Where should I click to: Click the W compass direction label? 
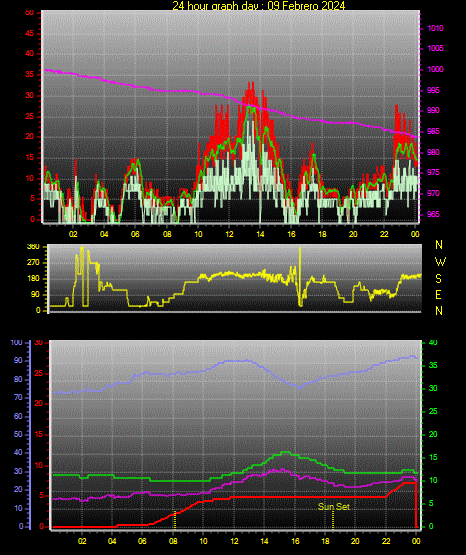pyautogui.click(x=440, y=262)
